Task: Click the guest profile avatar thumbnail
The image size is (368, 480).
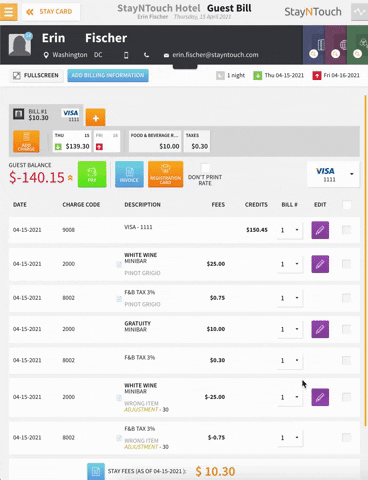Action: [20, 44]
